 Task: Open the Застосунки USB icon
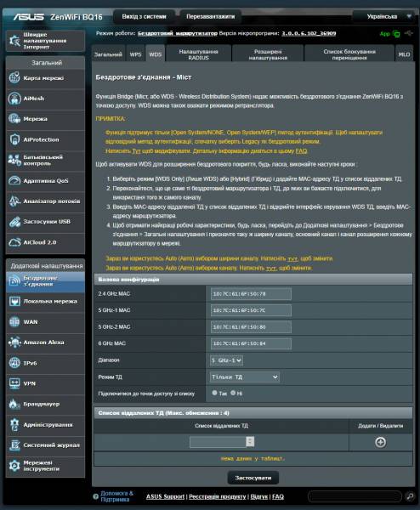click(x=14, y=222)
